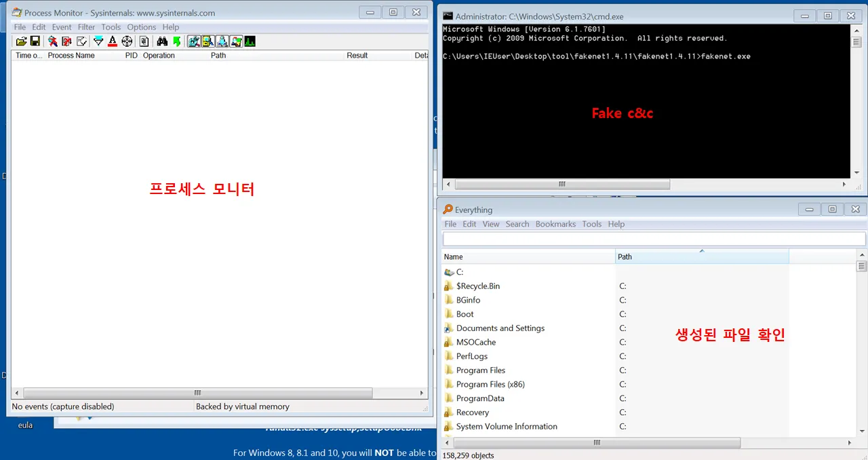868x460 pixels.
Task: Select the Program Files (x86) entry
Action: 490,384
